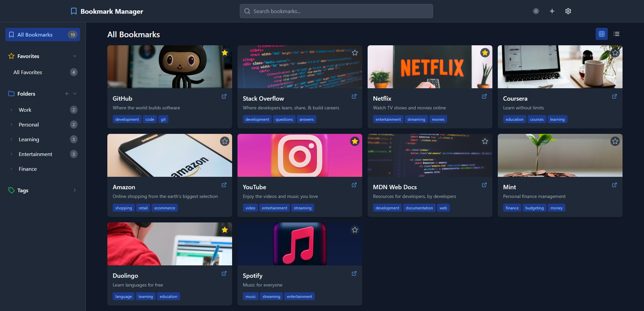Unfavorite GitHub via star
Image resolution: width=644 pixels, height=311 pixels.
[x=225, y=53]
